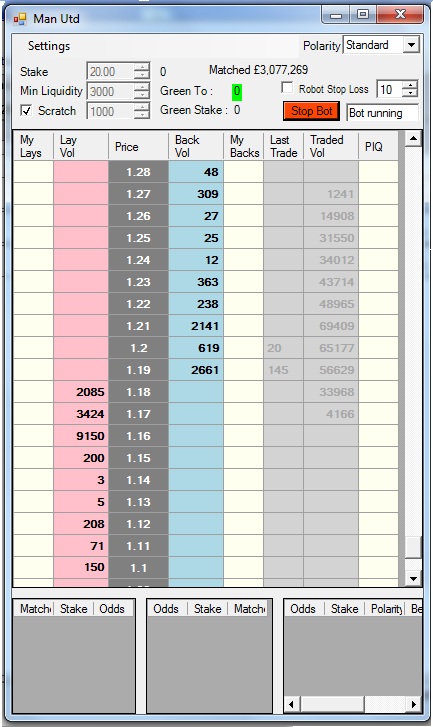Click the My Backs column header

(243, 146)
